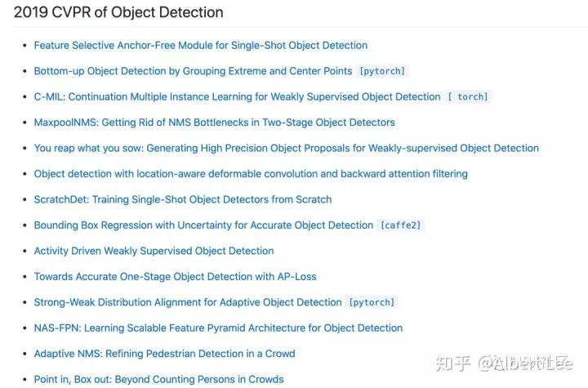Click the Zhihu watermark at bottom right
This screenshot has width=588, height=388.
504,363
